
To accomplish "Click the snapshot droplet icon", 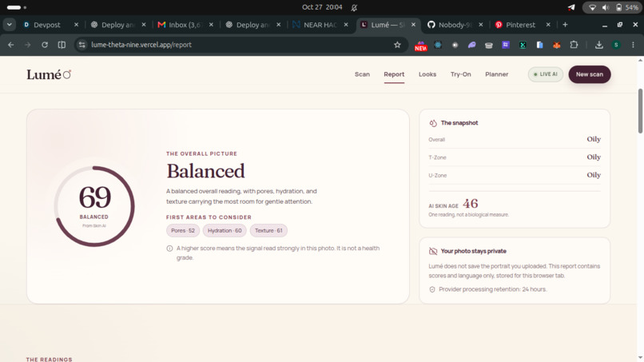I will pos(433,123).
